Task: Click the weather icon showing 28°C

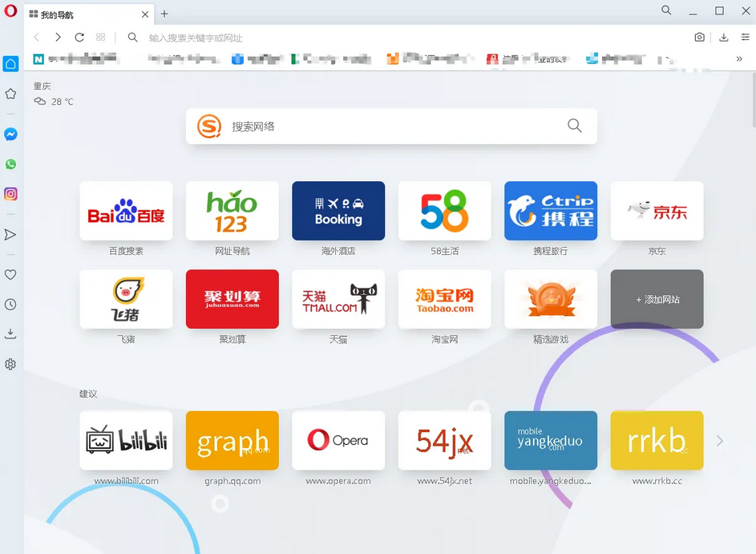Action: point(39,101)
